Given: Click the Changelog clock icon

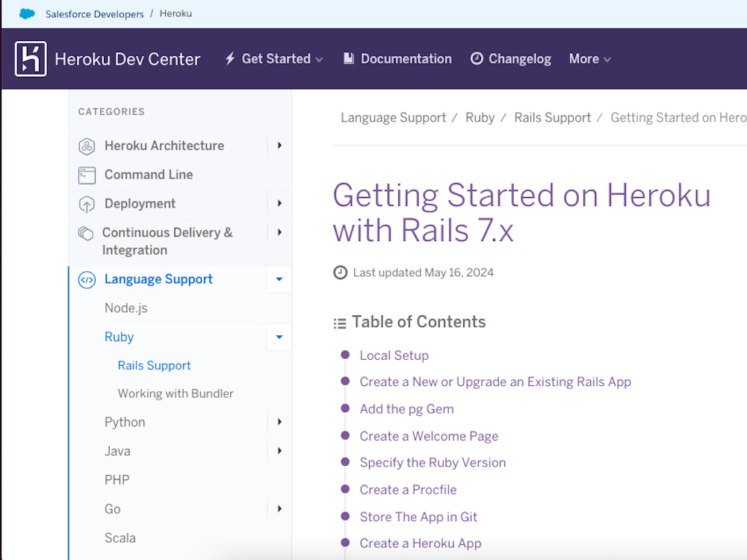Looking at the screenshot, I should pyautogui.click(x=477, y=58).
